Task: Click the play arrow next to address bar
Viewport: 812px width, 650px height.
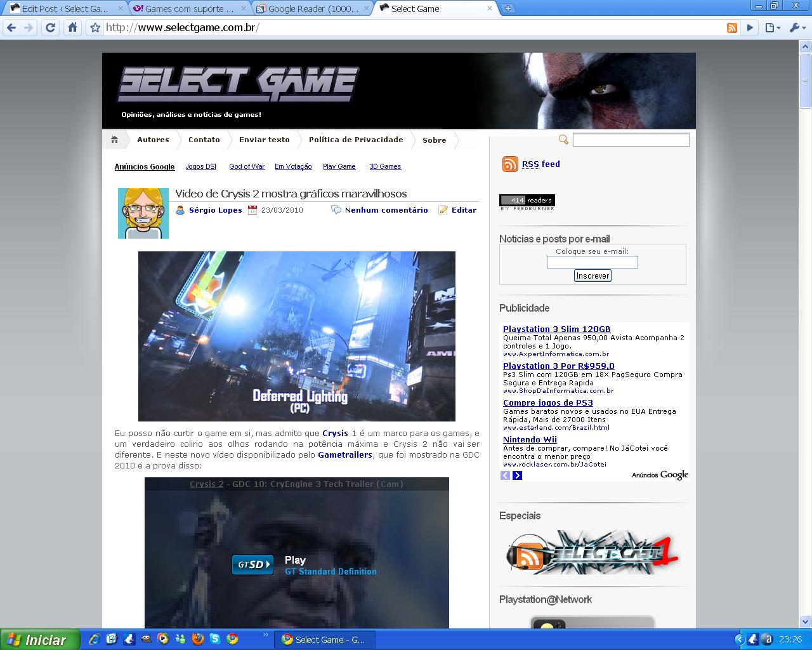Action: (x=750, y=27)
